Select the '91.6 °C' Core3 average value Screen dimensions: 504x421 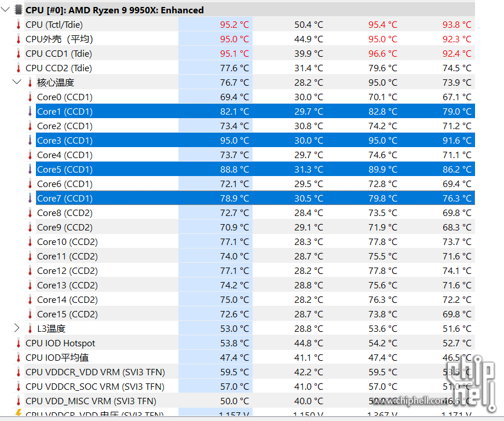click(x=456, y=141)
